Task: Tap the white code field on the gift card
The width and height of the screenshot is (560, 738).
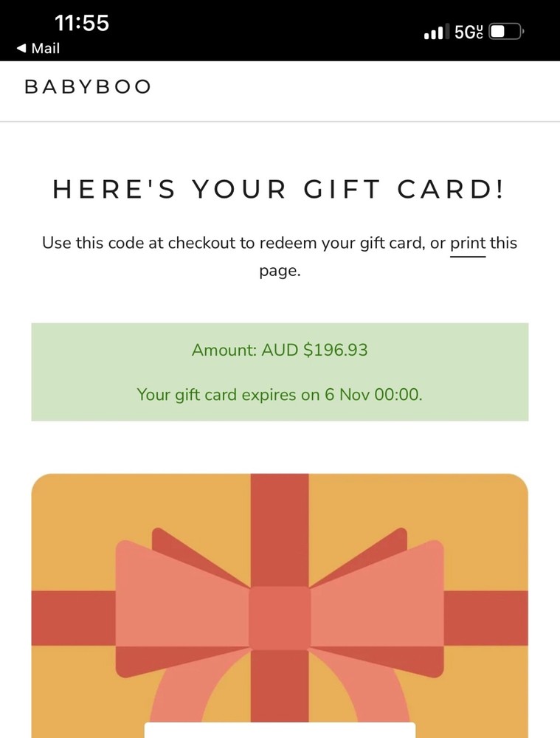Action: tap(280, 731)
